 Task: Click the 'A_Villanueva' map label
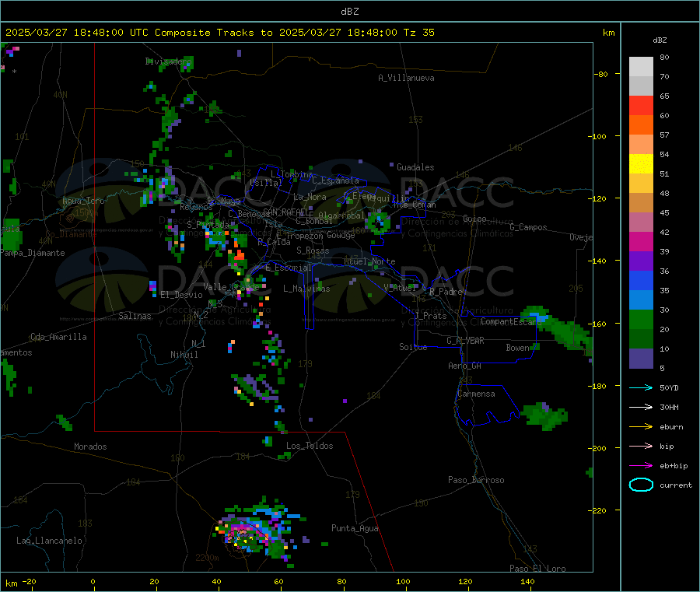click(x=406, y=78)
